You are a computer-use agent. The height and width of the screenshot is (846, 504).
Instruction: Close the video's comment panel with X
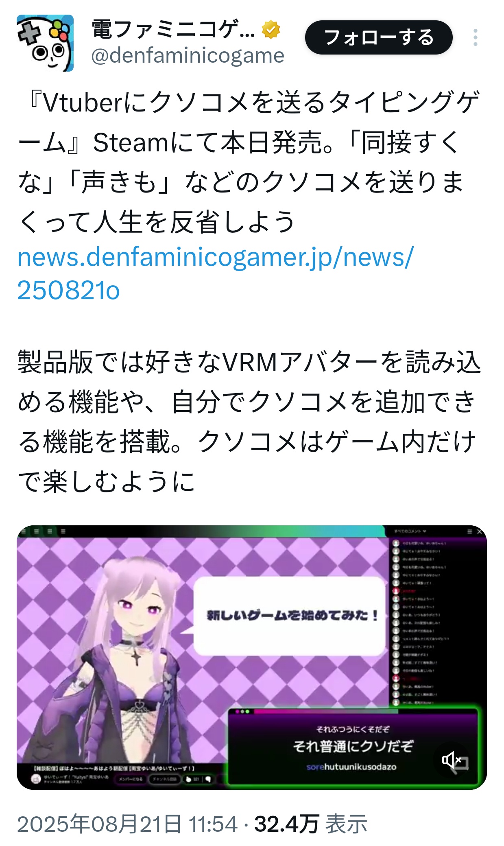tap(480, 531)
